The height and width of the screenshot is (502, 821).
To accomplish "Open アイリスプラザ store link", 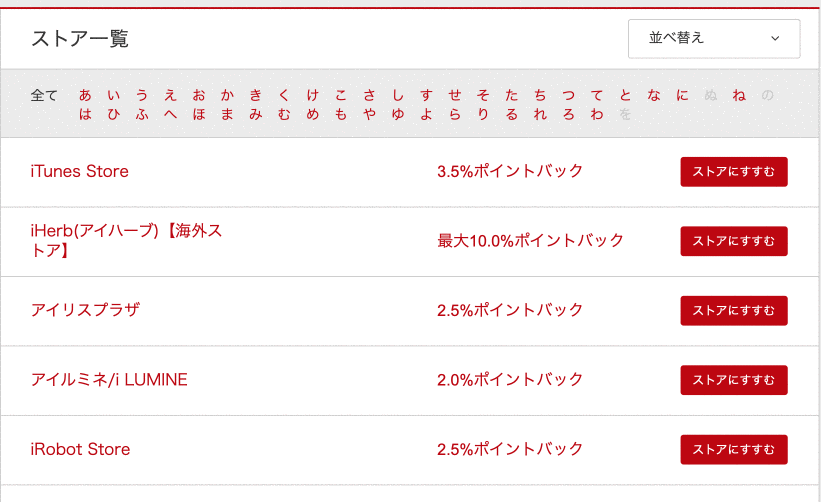I will (x=85, y=310).
